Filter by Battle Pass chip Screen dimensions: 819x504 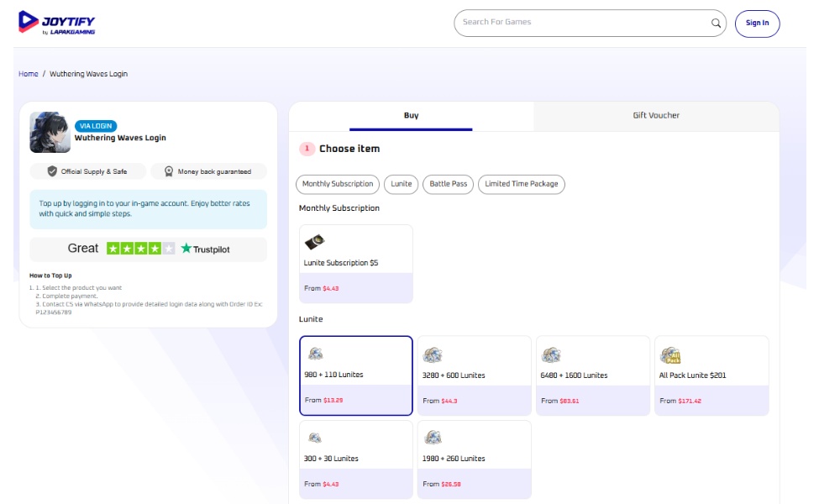pos(449,184)
